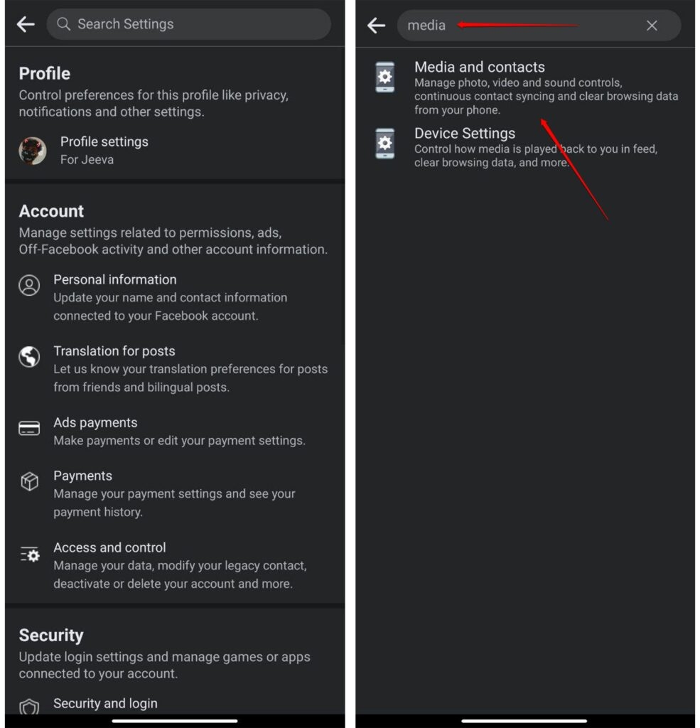The image size is (700, 728).
Task: Select the Account section heading
Action: click(x=51, y=211)
